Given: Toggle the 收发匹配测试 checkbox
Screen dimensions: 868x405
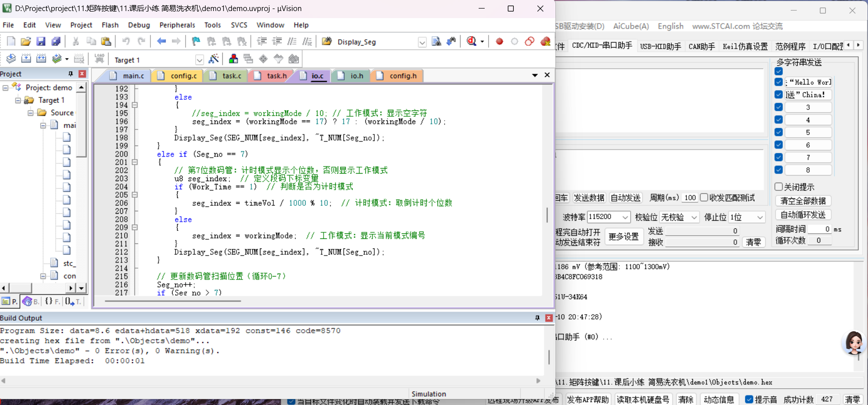Looking at the screenshot, I should (x=704, y=198).
